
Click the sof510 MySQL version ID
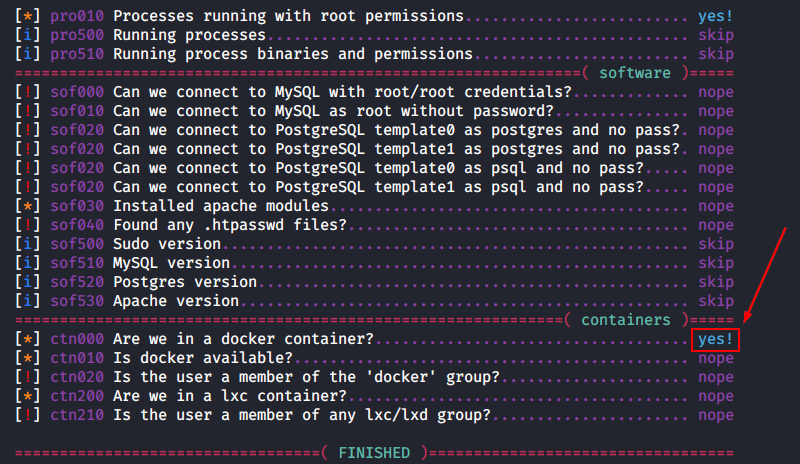[77, 263]
